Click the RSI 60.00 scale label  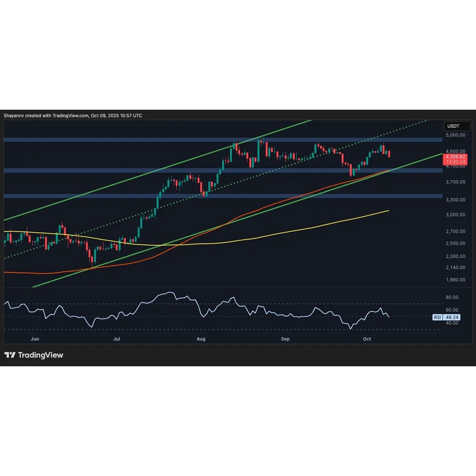tap(452, 310)
